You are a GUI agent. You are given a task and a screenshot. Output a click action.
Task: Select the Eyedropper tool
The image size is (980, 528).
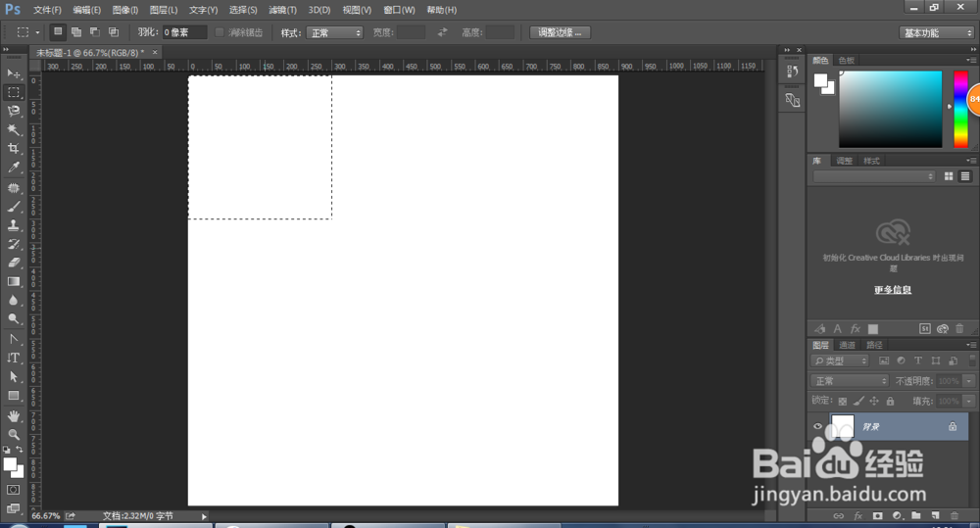tap(14, 168)
